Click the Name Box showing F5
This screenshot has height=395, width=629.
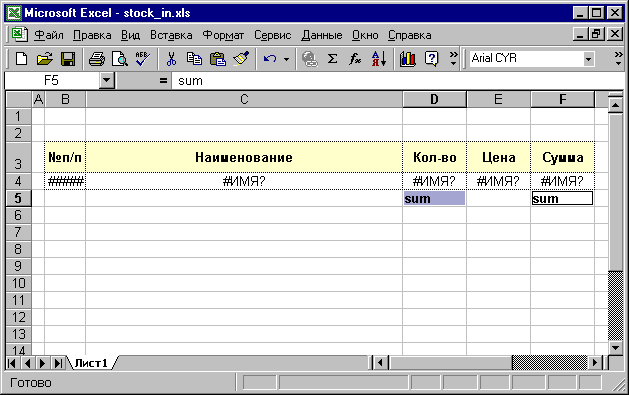click(x=52, y=81)
